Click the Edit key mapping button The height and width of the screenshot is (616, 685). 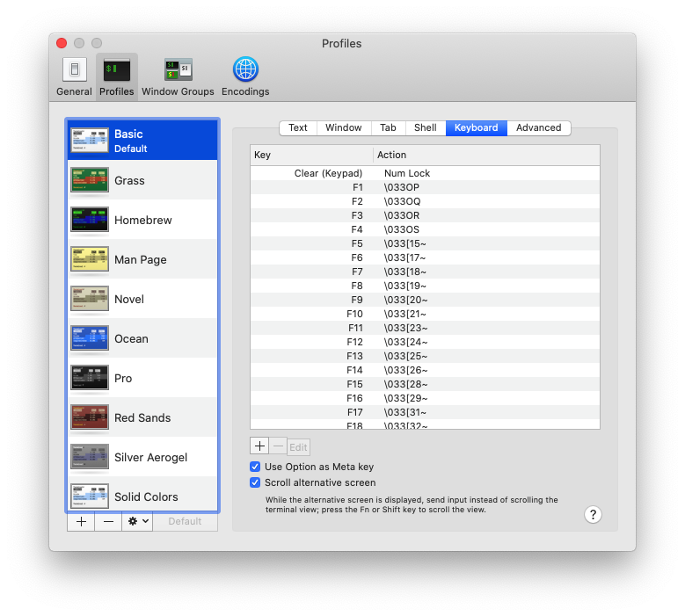coord(298,447)
